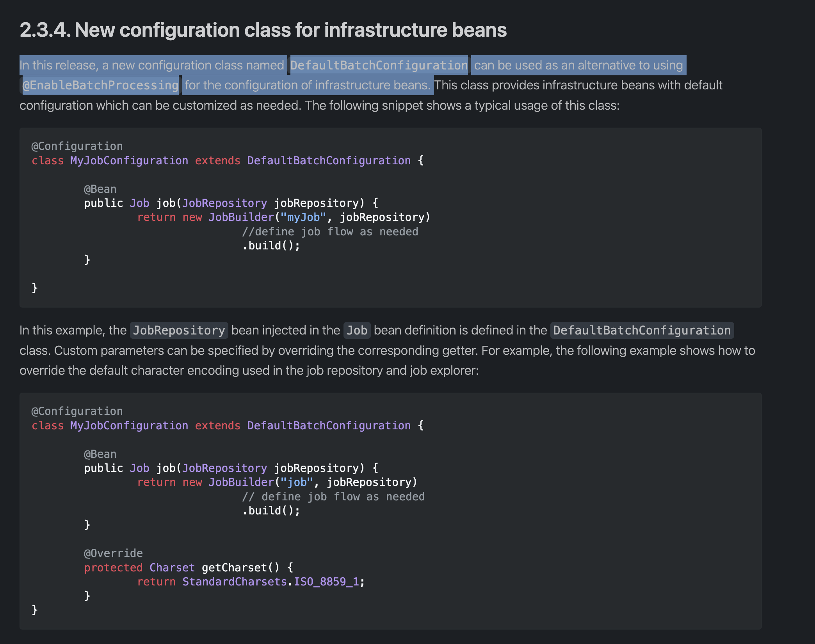Click the "myJob" string in first snippet
The image size is (815, 644).
pyautogui.click(x=303, y=217)
